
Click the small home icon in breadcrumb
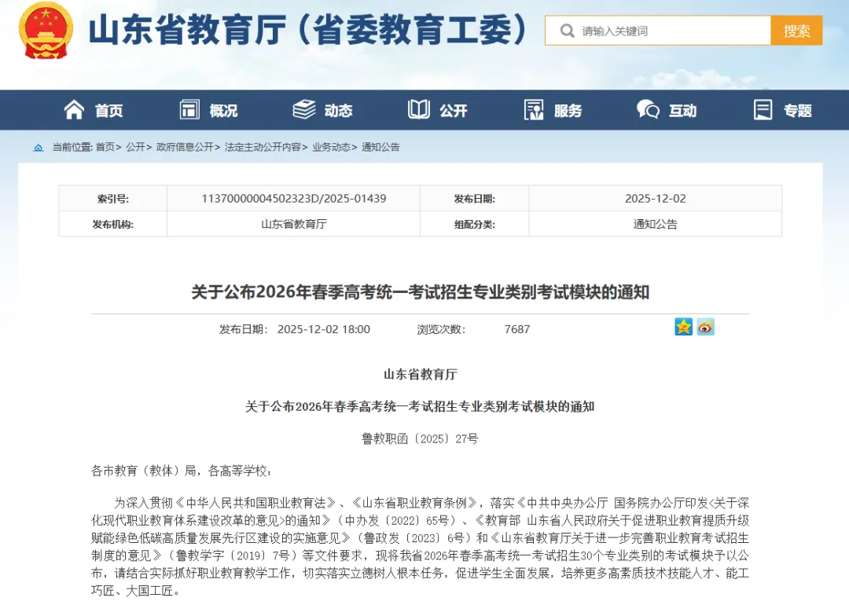[x=39, y=147]
